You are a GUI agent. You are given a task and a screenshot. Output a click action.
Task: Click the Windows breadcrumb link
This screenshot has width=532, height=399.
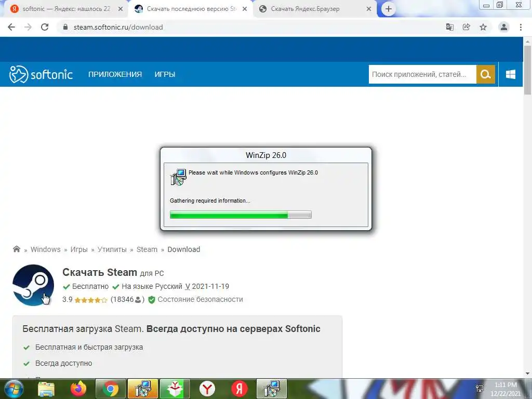click(x=46, y=249)
